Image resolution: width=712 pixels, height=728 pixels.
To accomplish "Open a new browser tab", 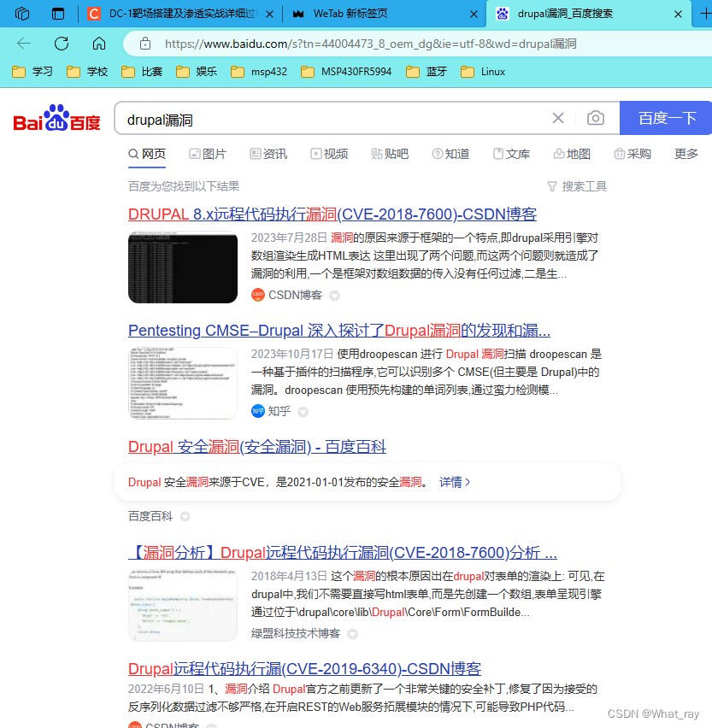I will 705,14.
